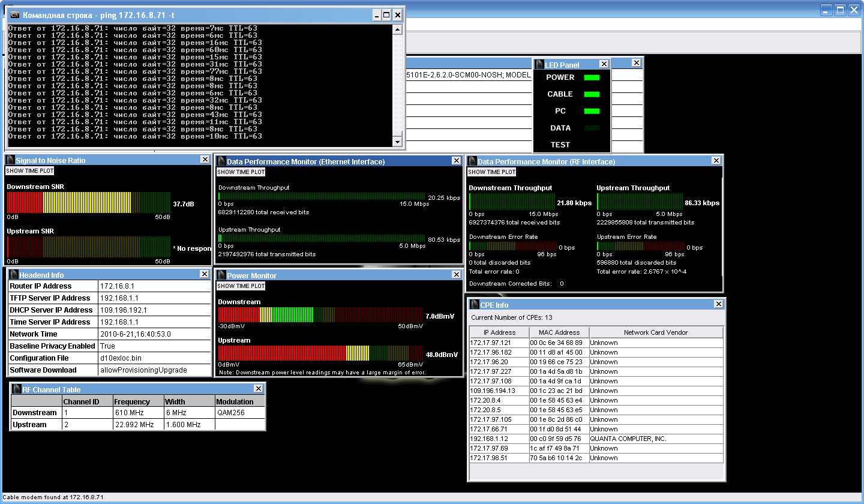Click the 1.600 MHz upstream width cell

(x=189, y=425)
